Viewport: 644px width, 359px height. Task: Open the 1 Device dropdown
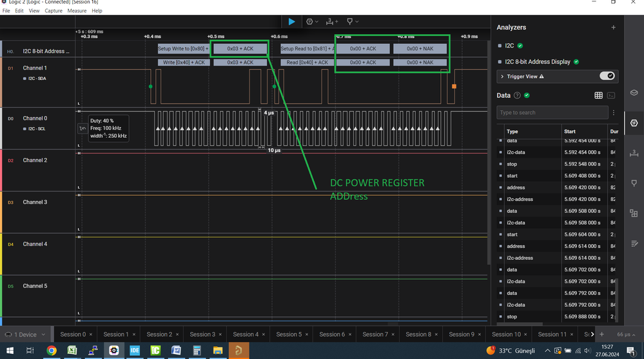pos(24,335)
